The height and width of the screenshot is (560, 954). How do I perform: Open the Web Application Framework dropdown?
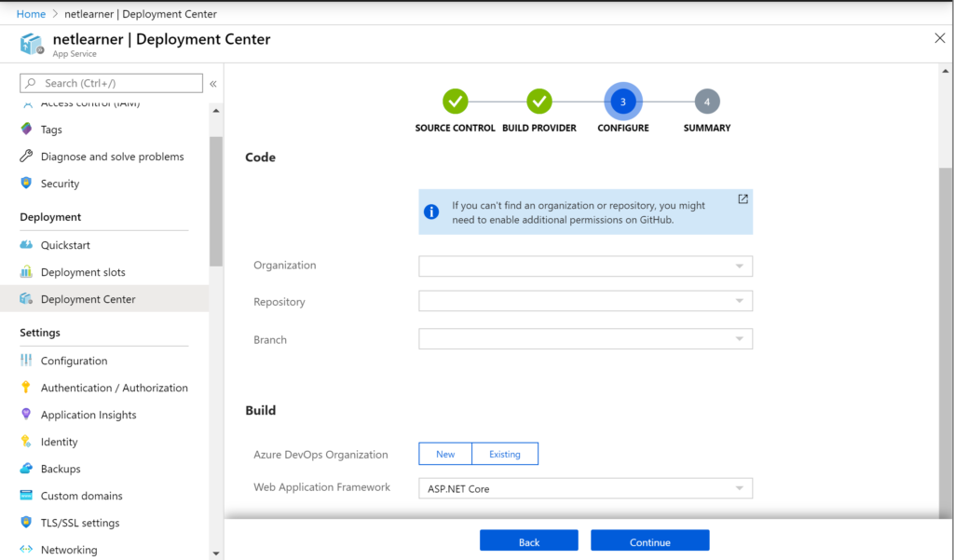(x=585, y=488)
